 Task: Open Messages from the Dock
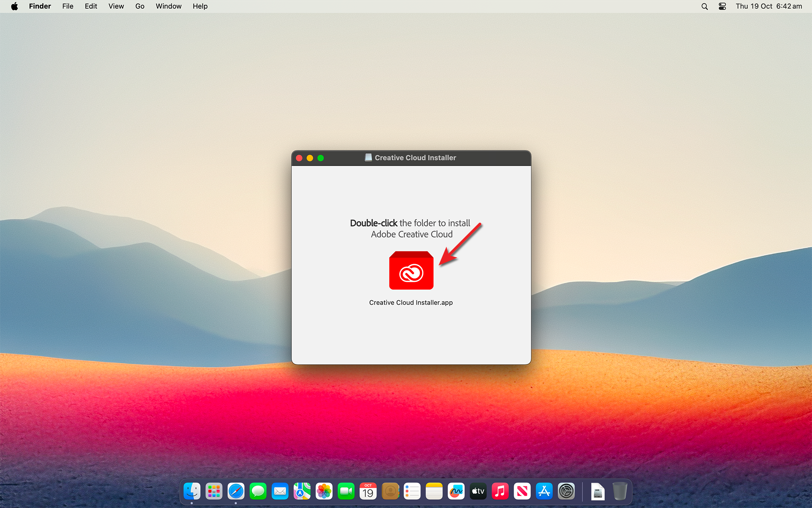click(x=258, y=491)
